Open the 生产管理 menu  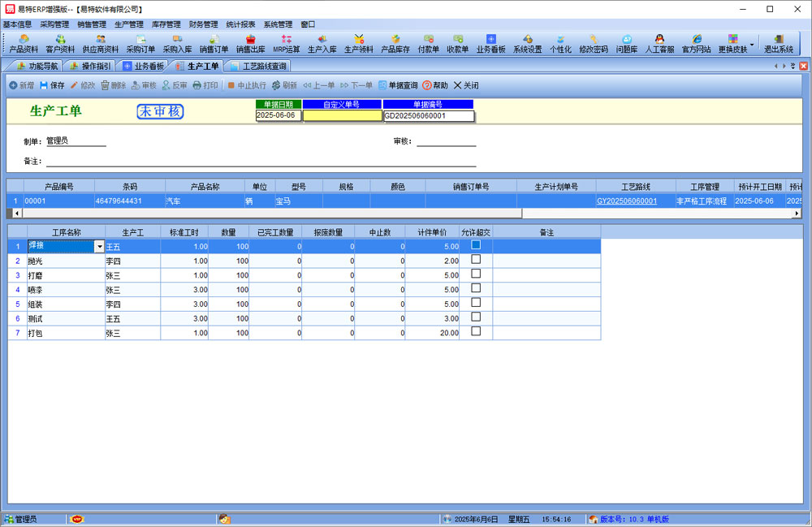129,24
